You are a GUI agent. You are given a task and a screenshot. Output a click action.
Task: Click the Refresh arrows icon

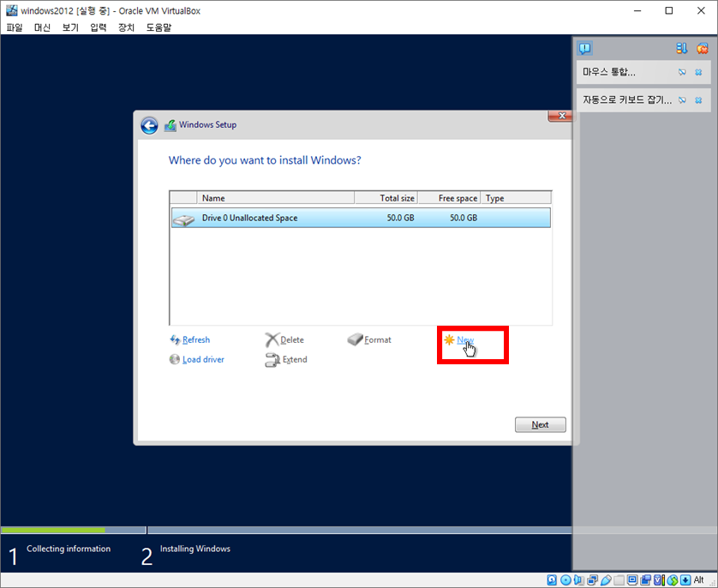tap(175, 339)
